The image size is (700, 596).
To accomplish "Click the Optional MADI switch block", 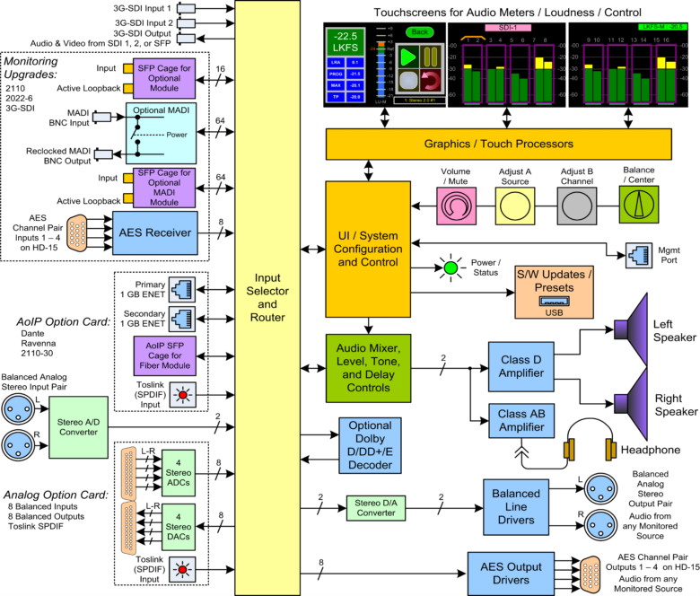I will point(161,134).
